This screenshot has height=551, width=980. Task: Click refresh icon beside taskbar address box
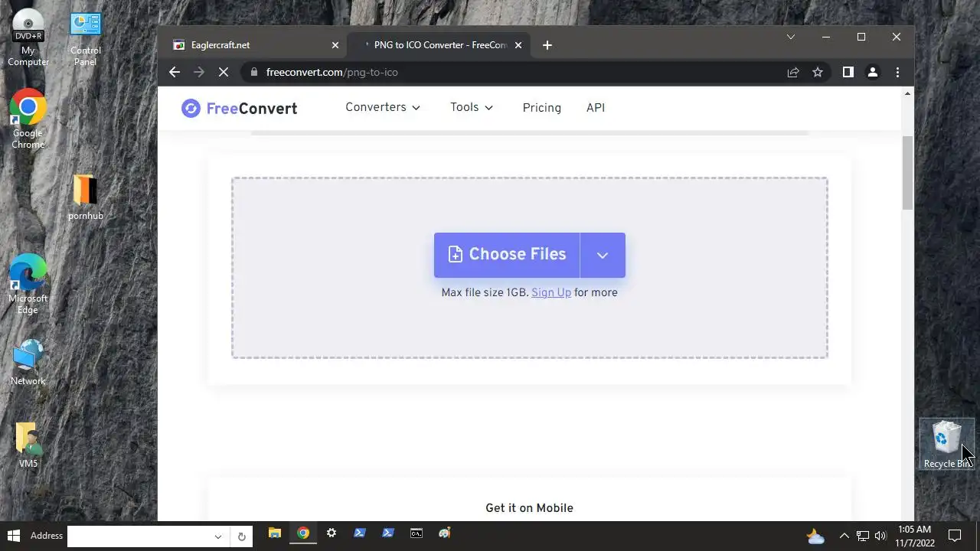(x=241, y=536)
